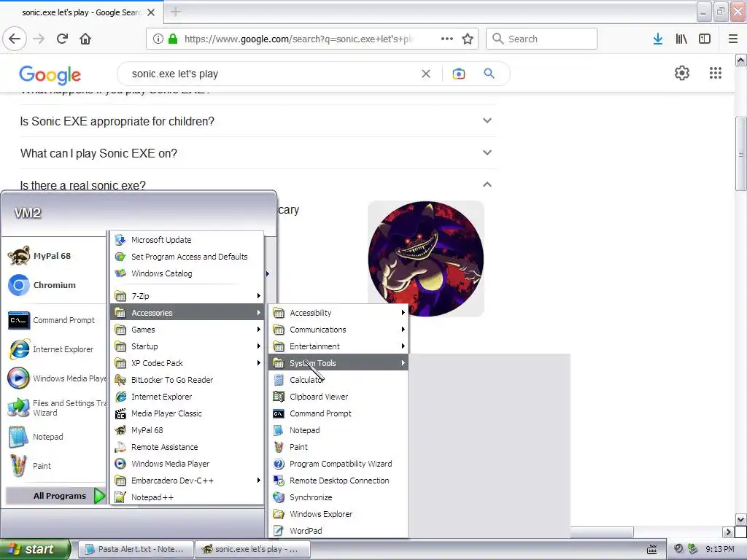Open Remote Assistance
This screenshot has width=747, height=560.
(187, 447)
